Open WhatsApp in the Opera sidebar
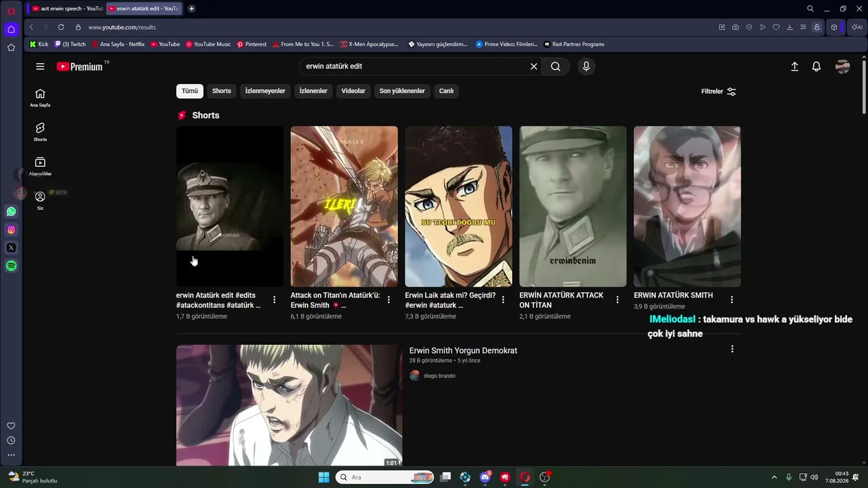The image size is (868, 488). point(12,211)
